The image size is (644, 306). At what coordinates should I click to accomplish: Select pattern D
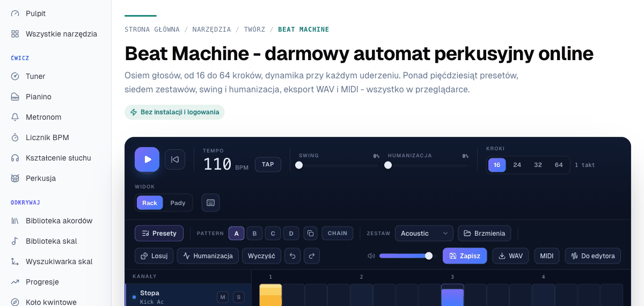(x=291, y=233)
